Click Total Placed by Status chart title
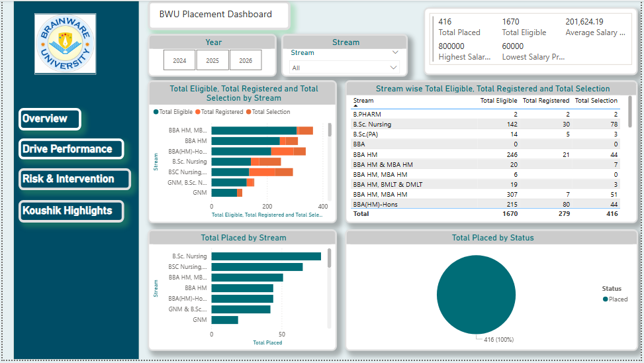This screenshot has width=644, height=363. [493, 238]
